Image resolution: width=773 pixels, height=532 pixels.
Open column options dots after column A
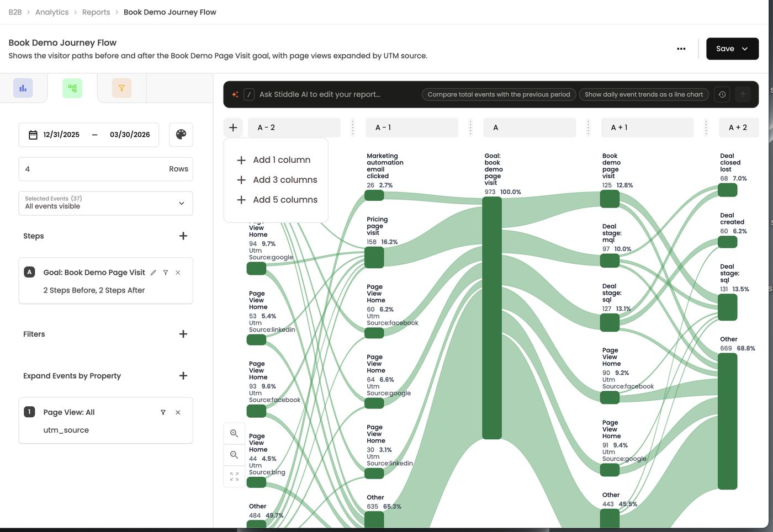click(x=588, y=127)
